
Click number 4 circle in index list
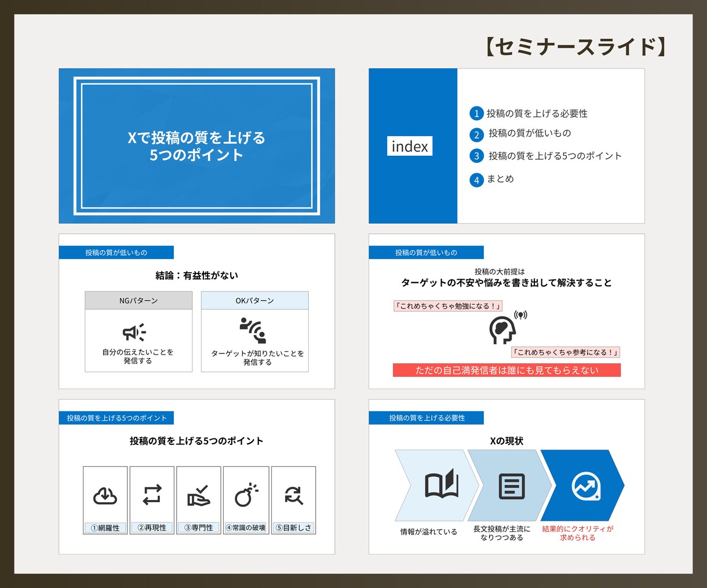coord(476,180)
